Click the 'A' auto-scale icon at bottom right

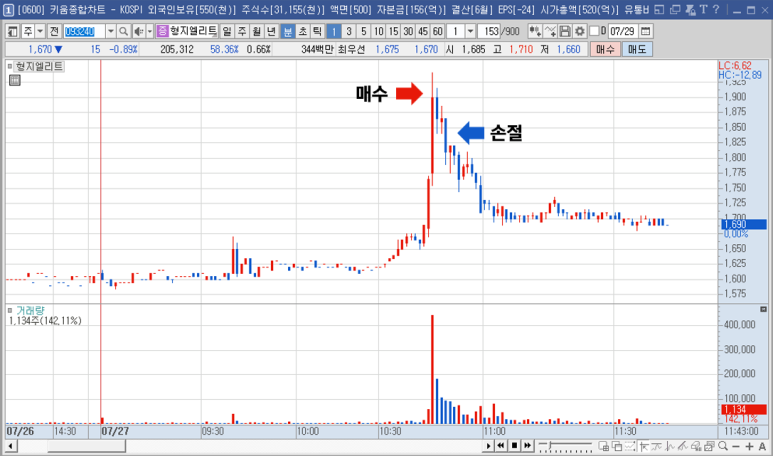tap(762, 446)
